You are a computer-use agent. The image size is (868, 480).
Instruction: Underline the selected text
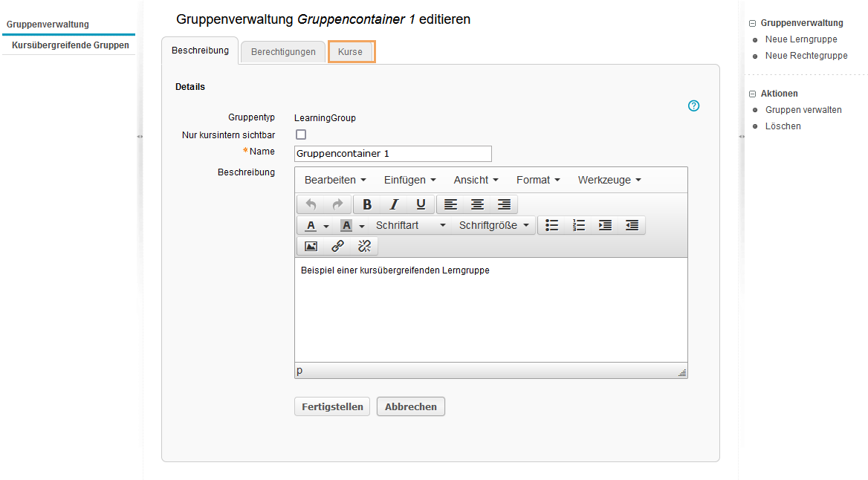[x=421, y=204]
